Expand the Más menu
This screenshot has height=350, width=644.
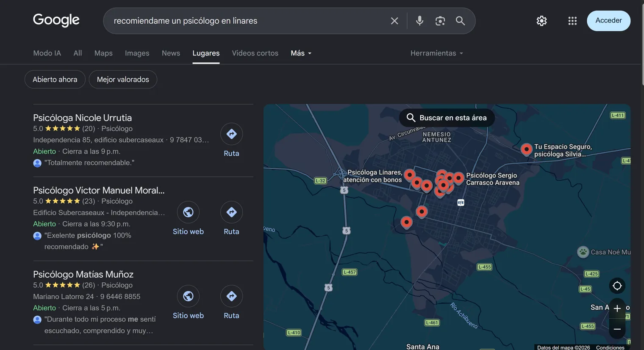[301, 53]
